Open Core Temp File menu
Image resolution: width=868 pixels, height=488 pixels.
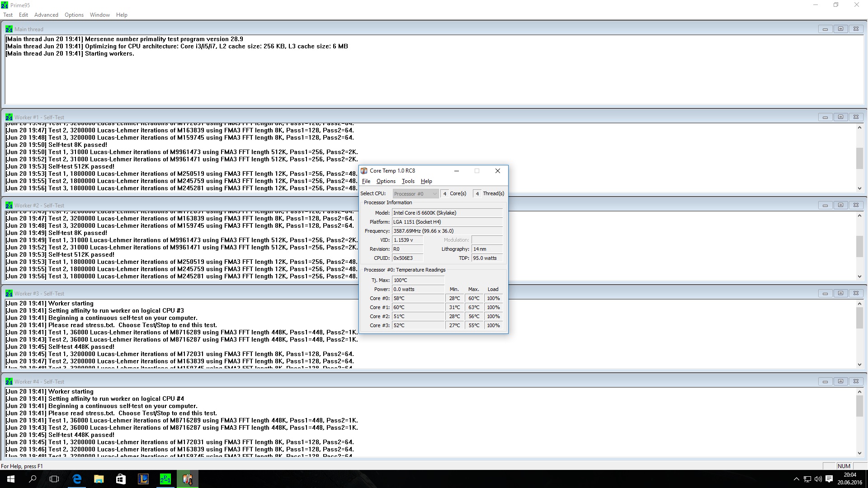pos(366,181)
